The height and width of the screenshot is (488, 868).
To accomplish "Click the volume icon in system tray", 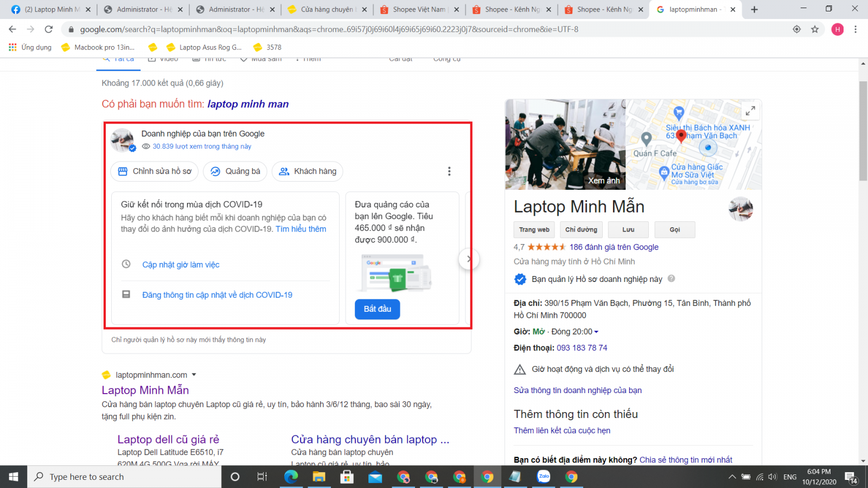I will click(x=773, y=477).
